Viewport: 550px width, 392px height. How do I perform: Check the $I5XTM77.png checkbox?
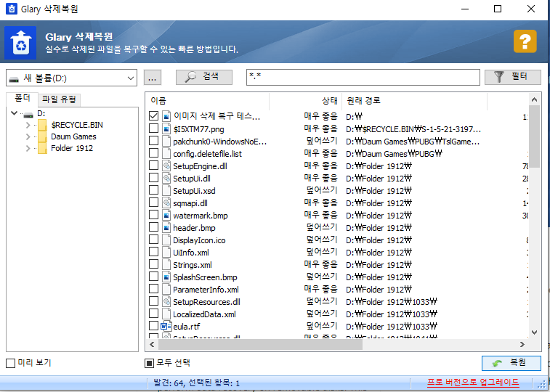(153, 128)
